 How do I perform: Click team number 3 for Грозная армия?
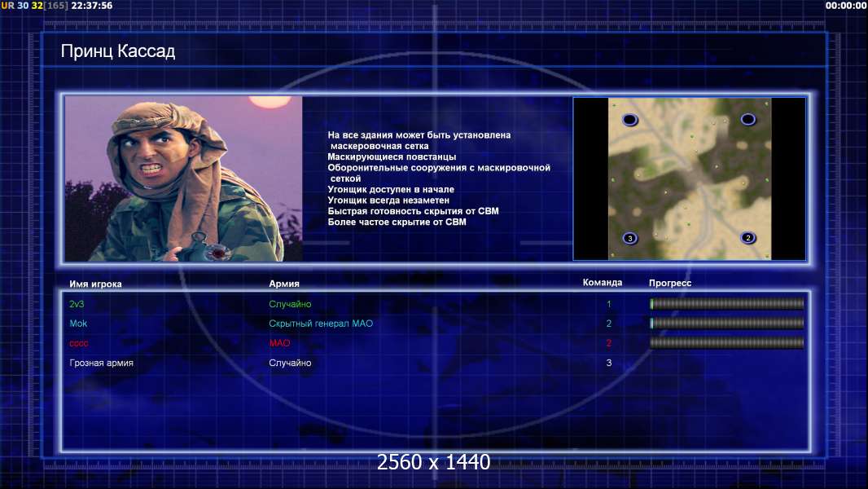[609, 363]
